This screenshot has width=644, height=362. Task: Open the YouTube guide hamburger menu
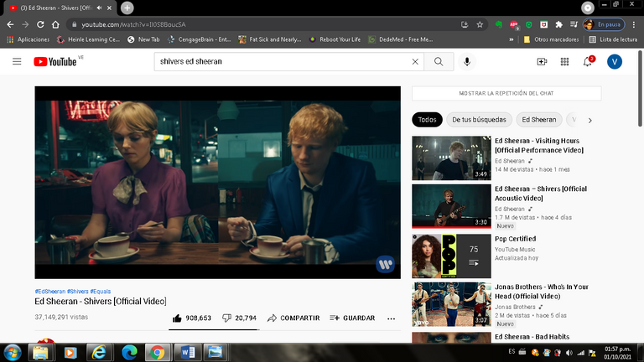pyautogui.click(x=17, y=61)
